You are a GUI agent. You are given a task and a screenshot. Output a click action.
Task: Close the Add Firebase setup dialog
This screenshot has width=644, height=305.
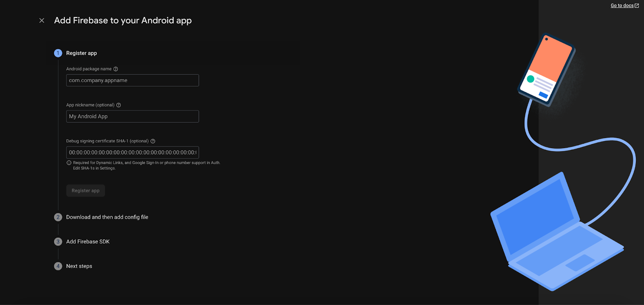[42, 21]
